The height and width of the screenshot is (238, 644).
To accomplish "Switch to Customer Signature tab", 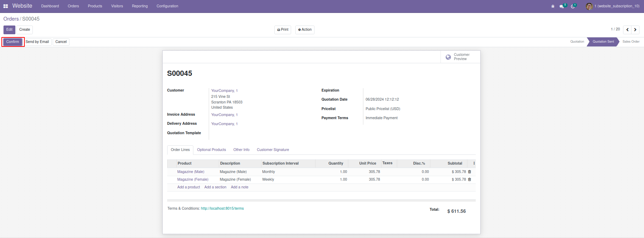I will click(273, 150).
